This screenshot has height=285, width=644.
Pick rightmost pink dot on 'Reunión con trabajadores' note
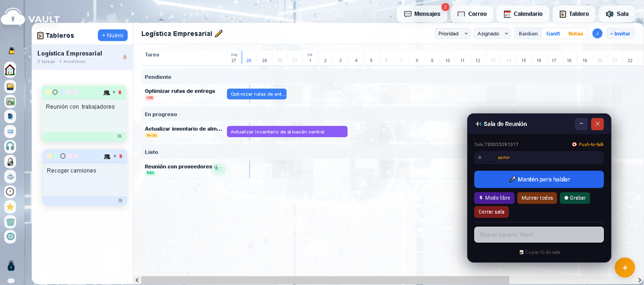[75, 92]
